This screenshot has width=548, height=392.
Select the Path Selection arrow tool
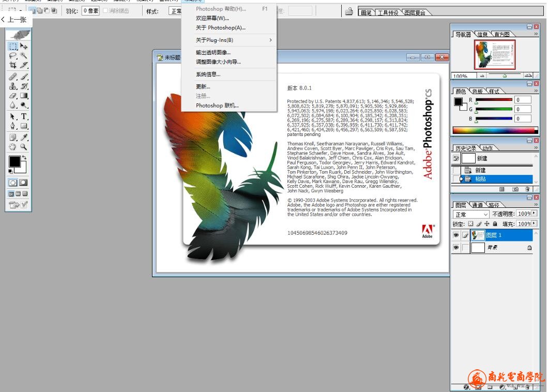point(13,116)
